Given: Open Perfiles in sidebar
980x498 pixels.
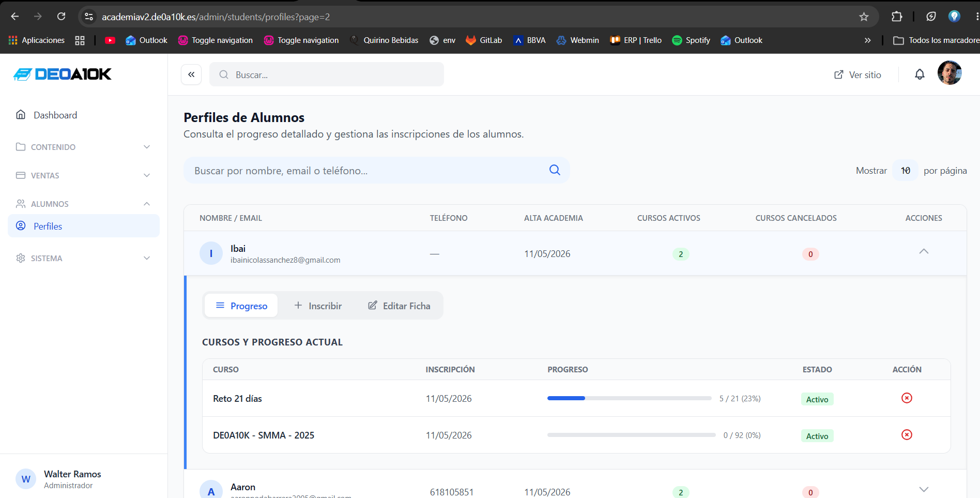Looking at the screenshot, I should point(83,226).
